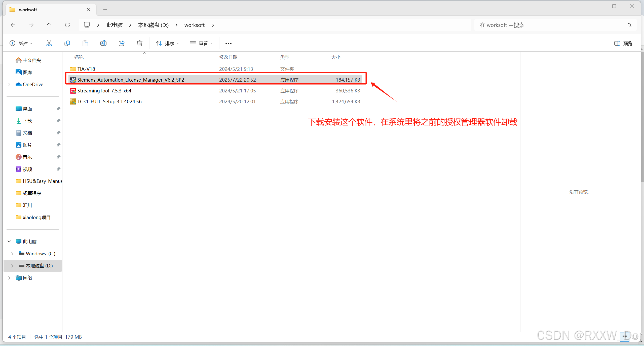The image size is (644, 346).
Task: Go forward with the right arrow
Action: tap(31, 25)
